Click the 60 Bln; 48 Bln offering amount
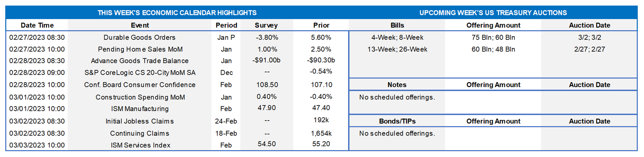The image size is (644, 157). [x=493, y=49]
